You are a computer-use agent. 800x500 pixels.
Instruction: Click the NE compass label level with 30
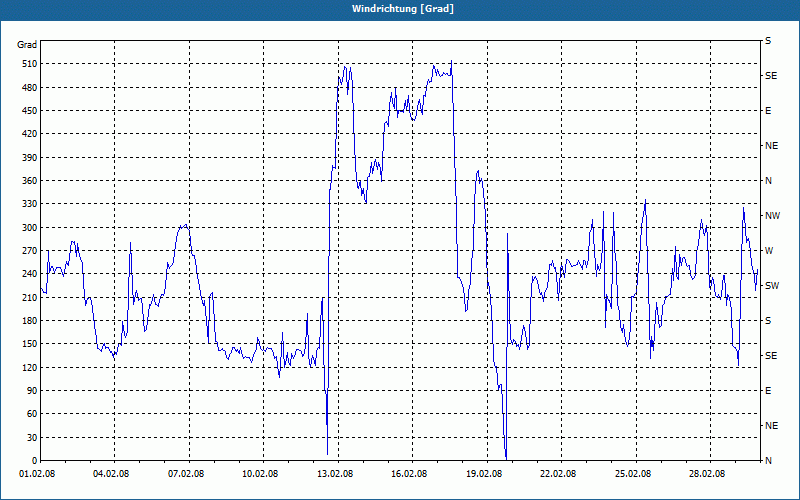(x=772, y=426)
